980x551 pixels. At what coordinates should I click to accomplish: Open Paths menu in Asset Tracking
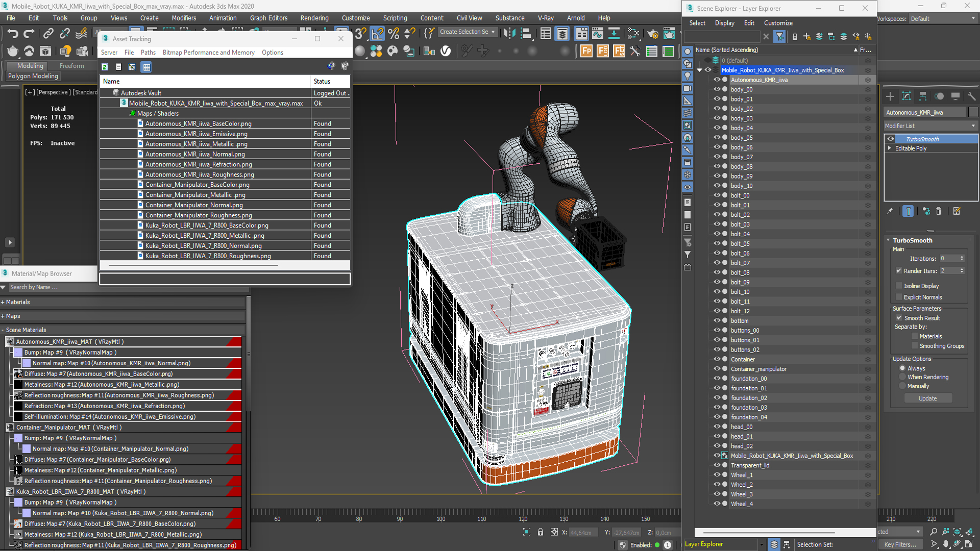148,53
